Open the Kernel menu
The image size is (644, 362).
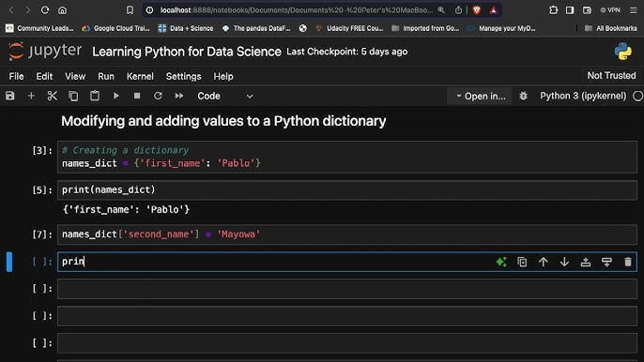tap(140, 76)
